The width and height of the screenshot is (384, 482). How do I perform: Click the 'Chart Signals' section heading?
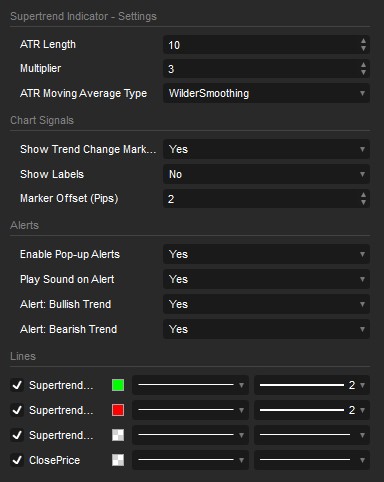point(42,120)
